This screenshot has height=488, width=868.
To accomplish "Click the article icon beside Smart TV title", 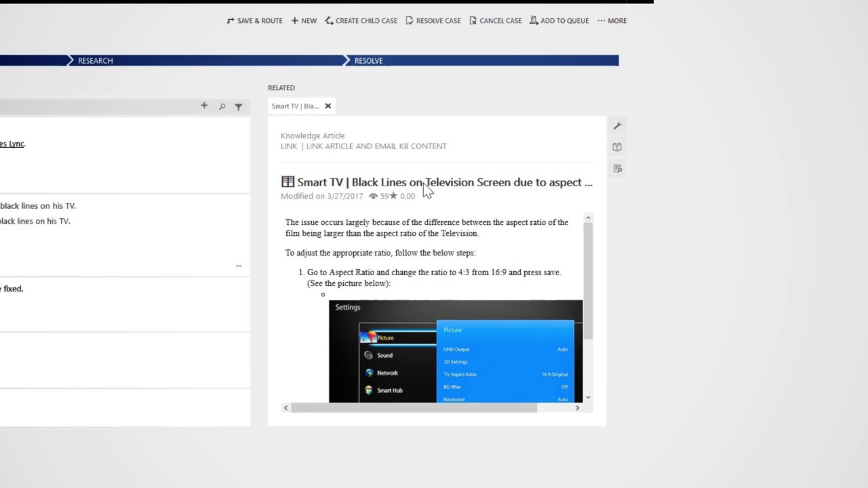I will 288,182.
